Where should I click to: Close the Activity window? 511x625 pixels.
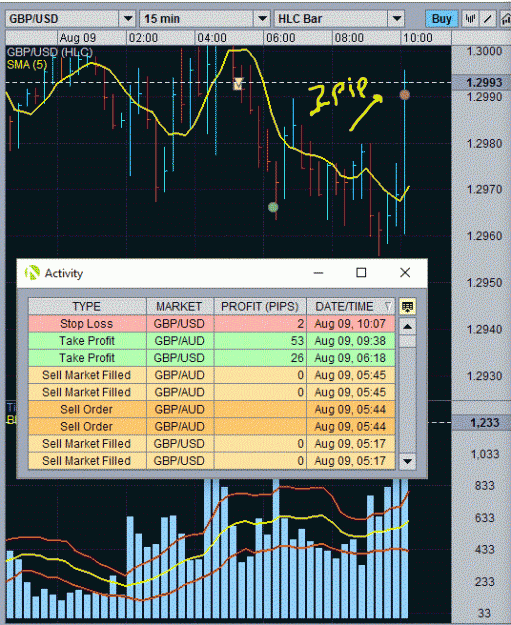tap(405, 273)
